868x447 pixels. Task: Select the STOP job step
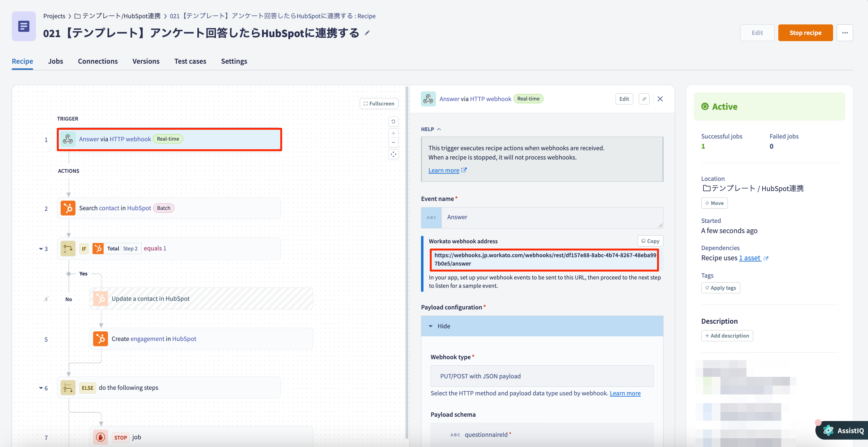(x=201, y=437)
